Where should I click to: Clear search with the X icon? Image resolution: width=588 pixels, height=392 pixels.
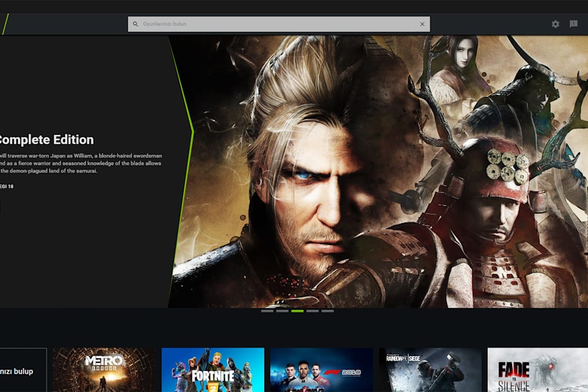coord(422,24)
